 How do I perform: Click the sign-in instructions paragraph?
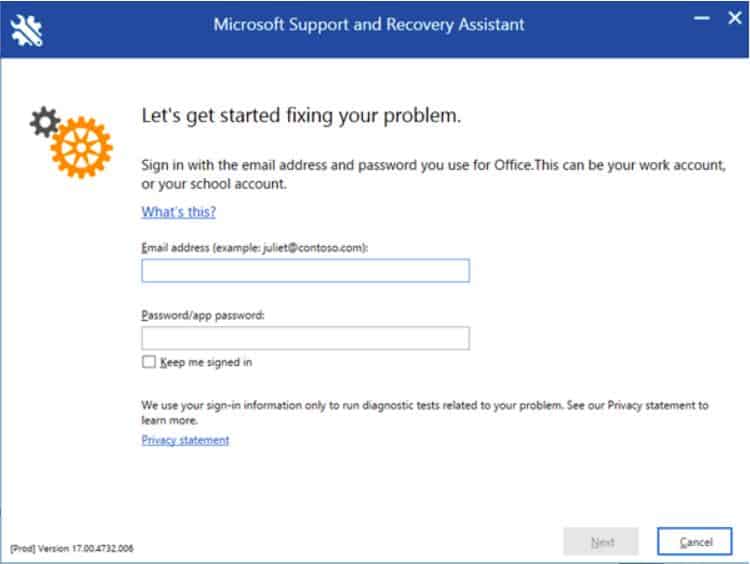pyautogui.click(x=433, y=174)
